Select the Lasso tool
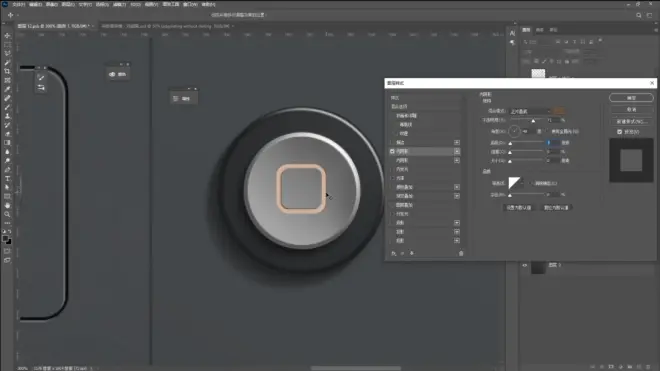The image size is (660, 371). pos(7,53)
